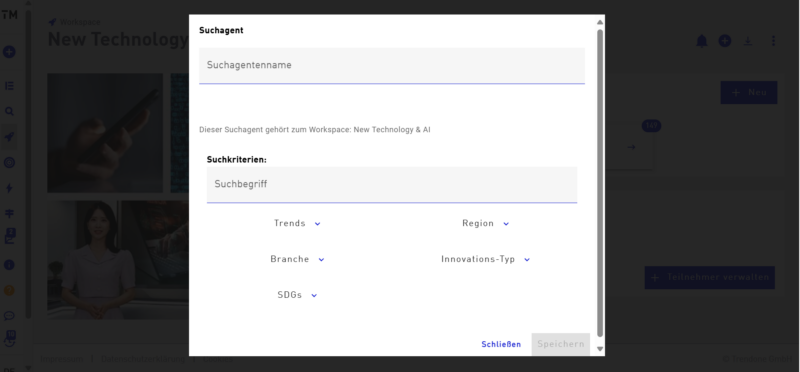Click the dialog scrollbar down arrow
Image resolution: width=800 pixels, height=372 pixels.
(600, 349)
